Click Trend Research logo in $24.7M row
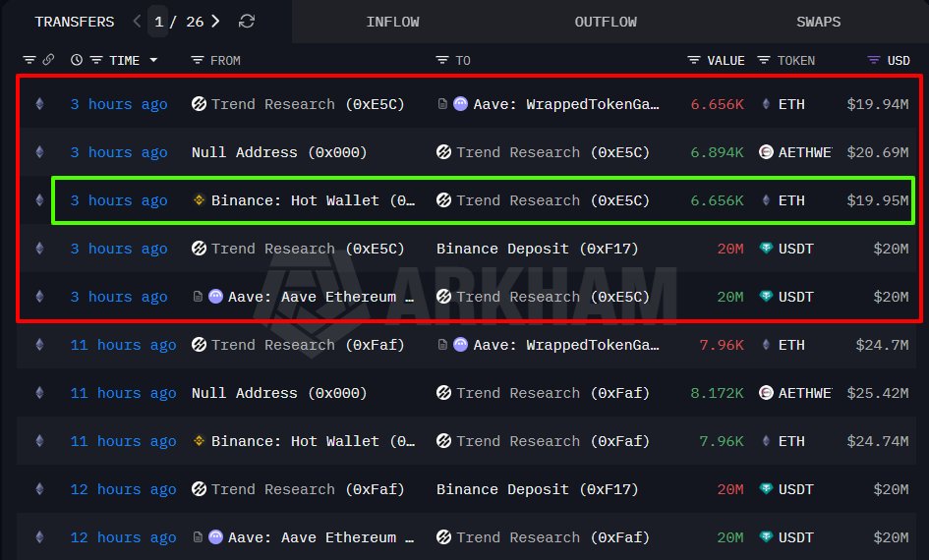Screen dimensions: 929x560 click(x=199, y=345)
